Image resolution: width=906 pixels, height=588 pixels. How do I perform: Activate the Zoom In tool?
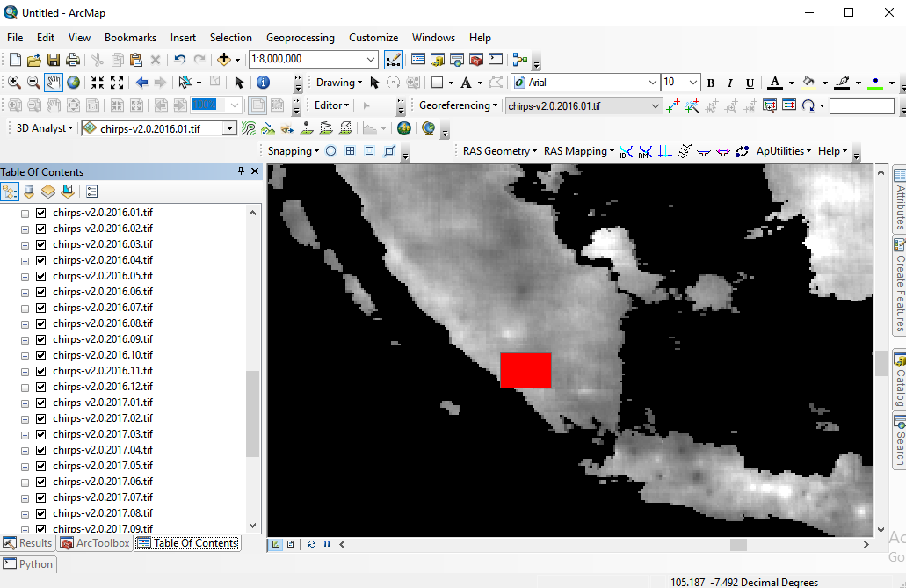tap(15, 82)
